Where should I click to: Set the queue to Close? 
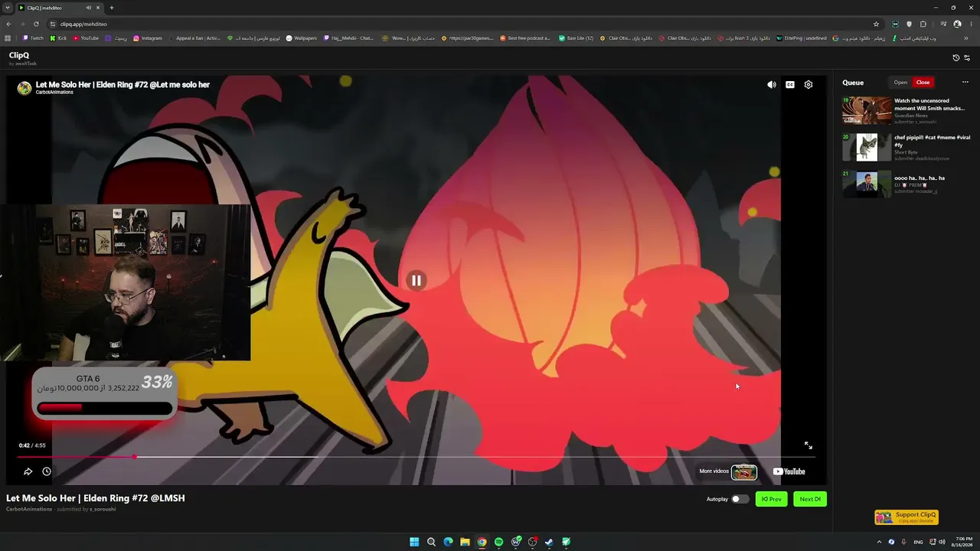point(923,83)
